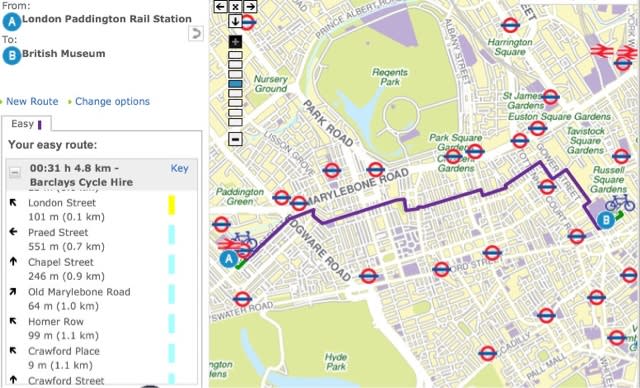Click the yellow London Street segment swatch
This screenshot has width=640, height=388.
click(x=172, y=205)
